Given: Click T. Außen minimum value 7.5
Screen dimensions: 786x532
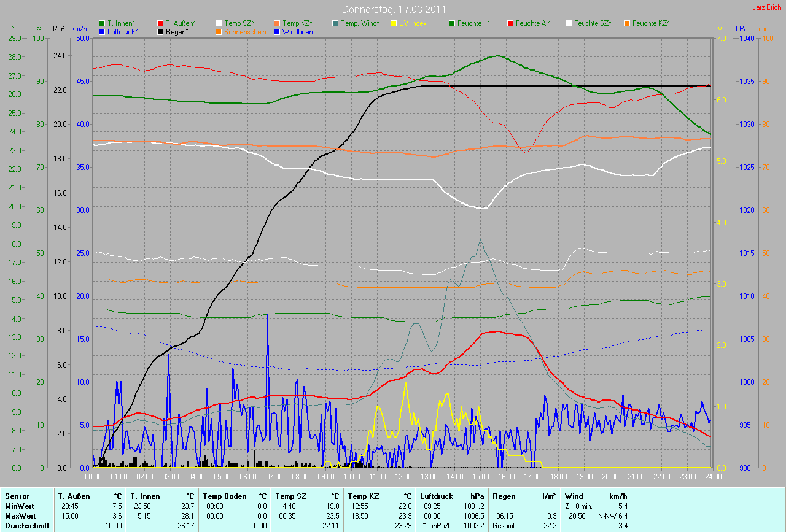Looking at the screenshot, I should point(118,506).
